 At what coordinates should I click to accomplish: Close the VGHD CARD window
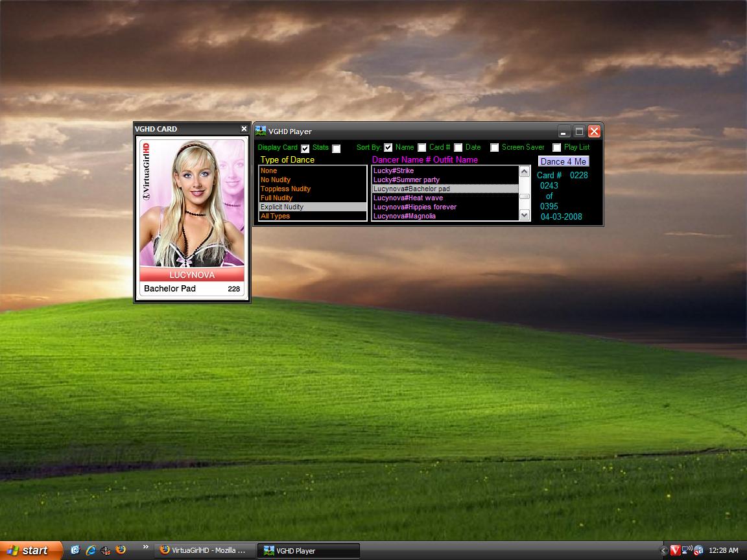[244, 128]
